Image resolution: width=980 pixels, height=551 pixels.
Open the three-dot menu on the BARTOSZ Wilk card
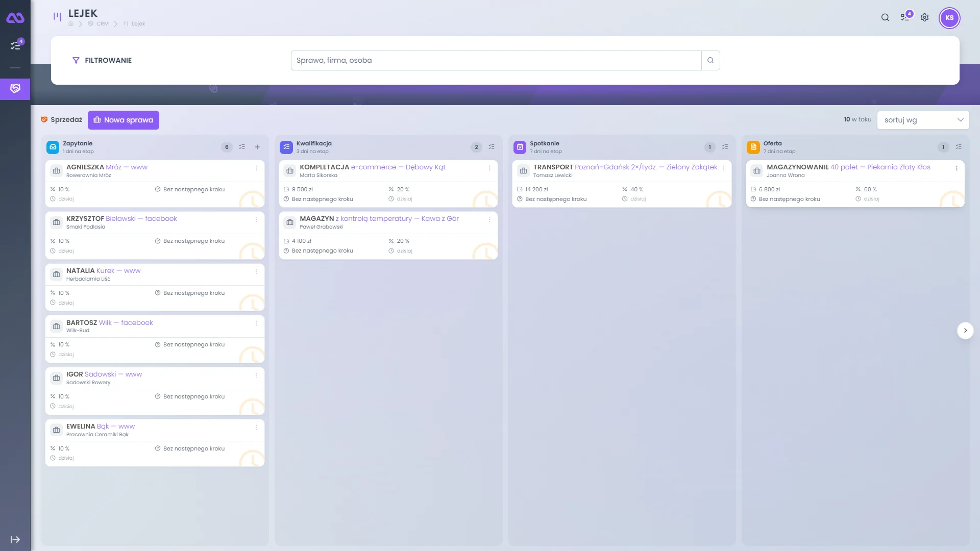point(256,323)
